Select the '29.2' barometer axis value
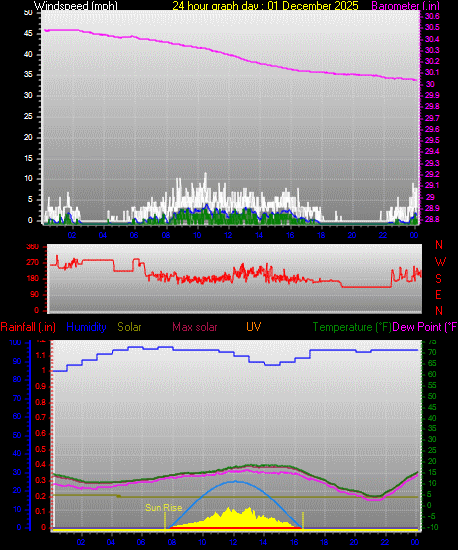 click(432, 174)
